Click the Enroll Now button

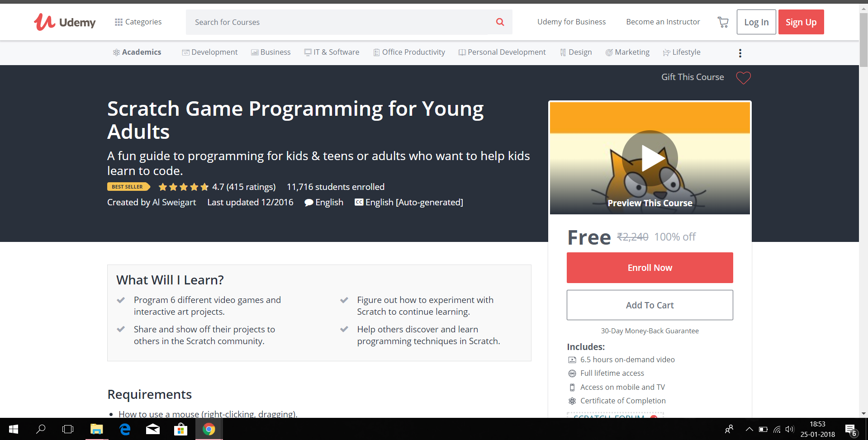650,268
